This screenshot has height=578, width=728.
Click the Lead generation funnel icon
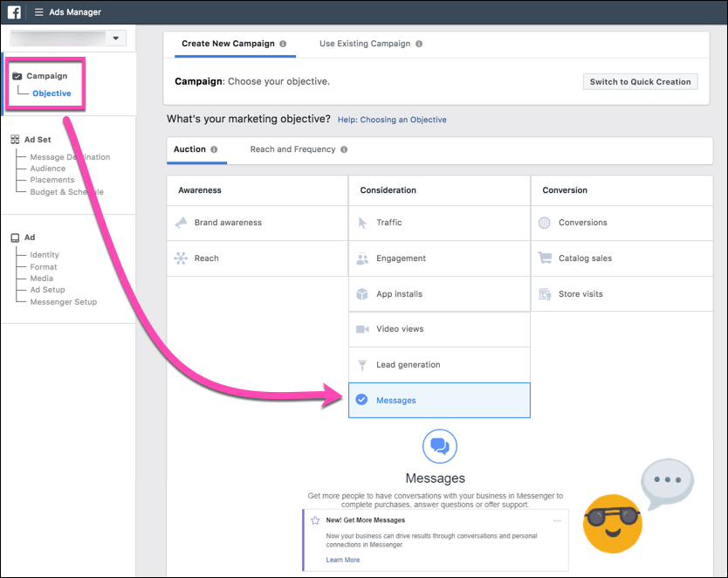pos(362,365)
